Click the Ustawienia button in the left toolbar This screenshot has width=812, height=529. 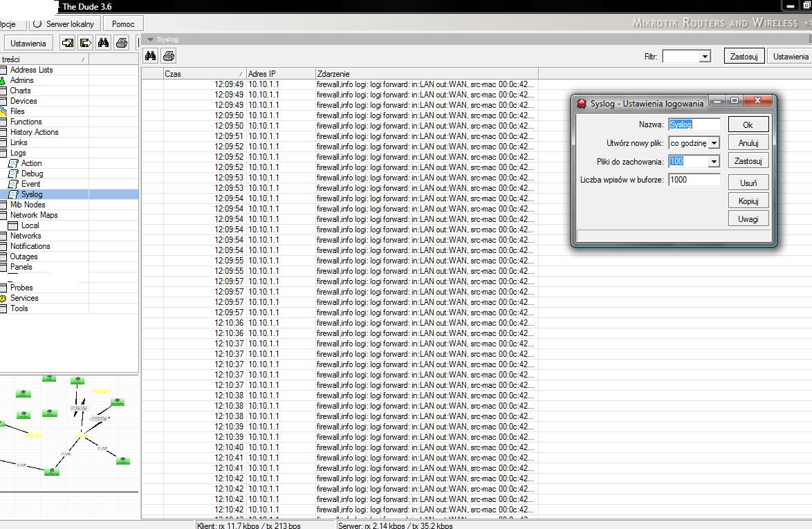28,43
